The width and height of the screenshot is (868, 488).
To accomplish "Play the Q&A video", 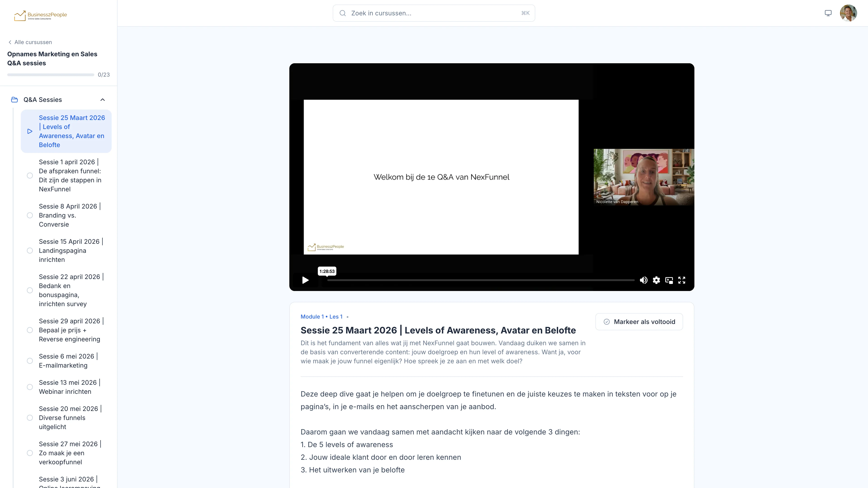I will point(305,280).
